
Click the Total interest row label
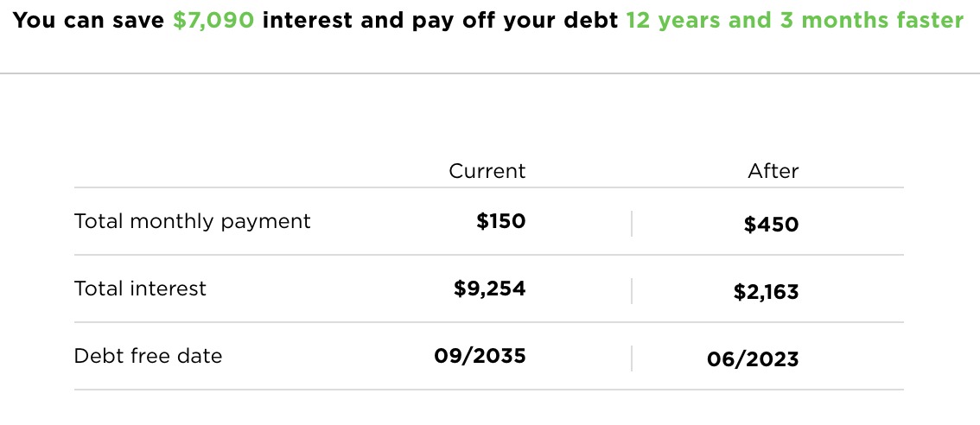(x=140, y=289)
